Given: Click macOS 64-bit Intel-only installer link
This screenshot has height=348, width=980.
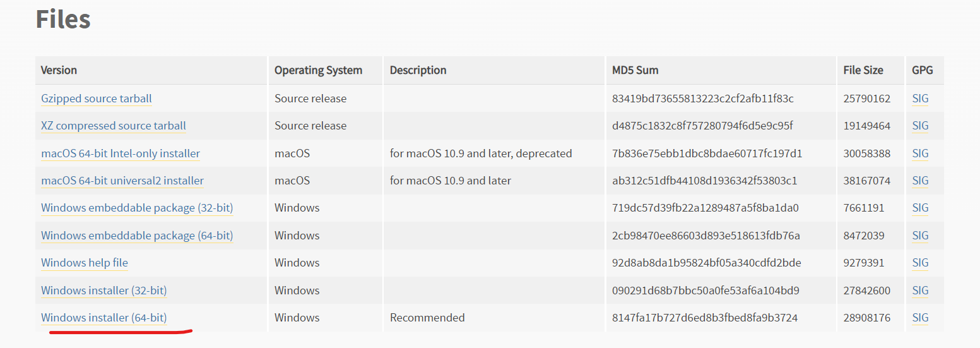Looking at the screenshot, I should [121, 153].
